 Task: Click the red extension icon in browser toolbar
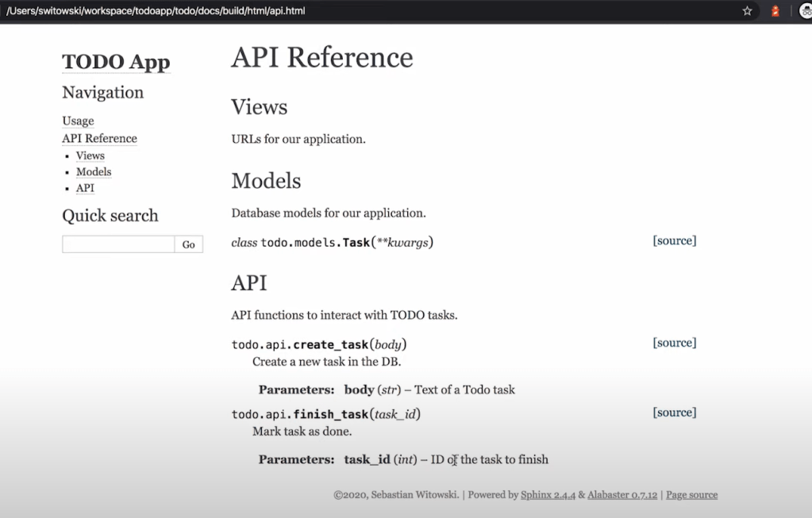point(775,11)
